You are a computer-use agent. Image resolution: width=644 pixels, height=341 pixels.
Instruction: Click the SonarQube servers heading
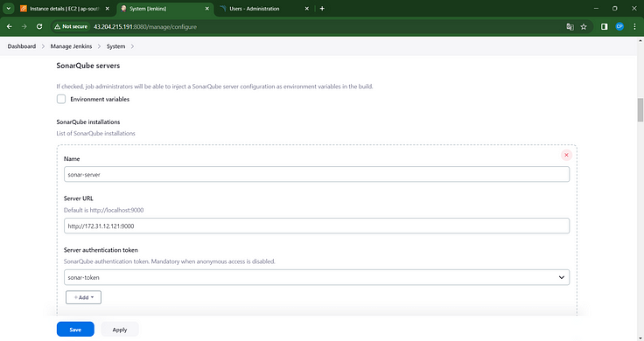pos(87,66)
